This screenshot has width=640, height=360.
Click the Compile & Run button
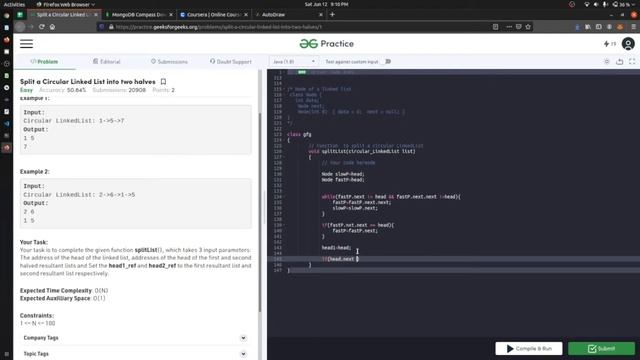click(x=529, y=349)
